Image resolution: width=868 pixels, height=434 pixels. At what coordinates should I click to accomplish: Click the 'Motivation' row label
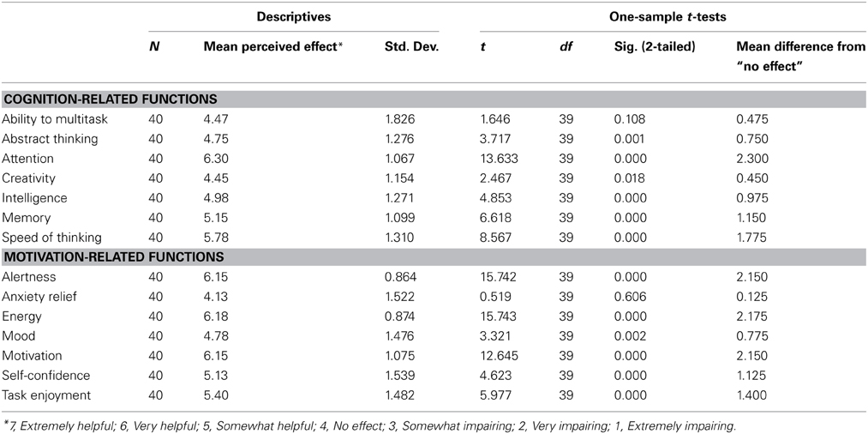[x=32, y=355]
